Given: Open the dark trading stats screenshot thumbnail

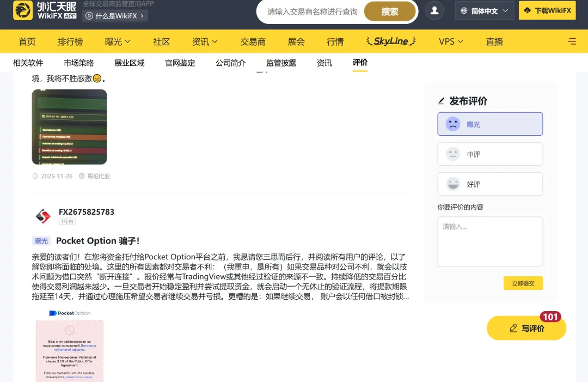Looking at the screenshot, I should (x=69, y=127).
